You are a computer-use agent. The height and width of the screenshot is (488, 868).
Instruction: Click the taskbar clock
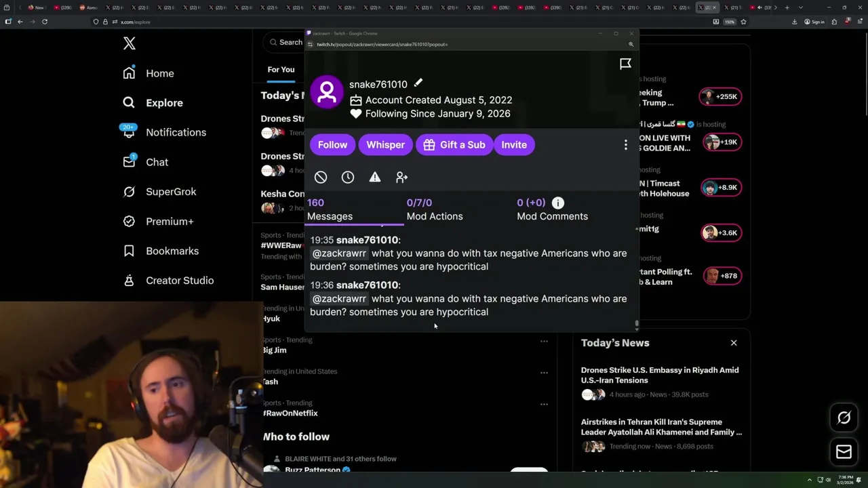(845, 480)
